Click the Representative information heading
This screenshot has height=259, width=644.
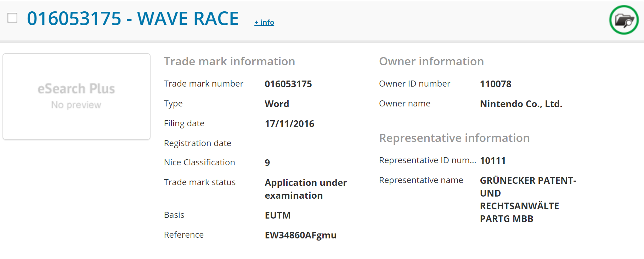(x=454, y=138)
